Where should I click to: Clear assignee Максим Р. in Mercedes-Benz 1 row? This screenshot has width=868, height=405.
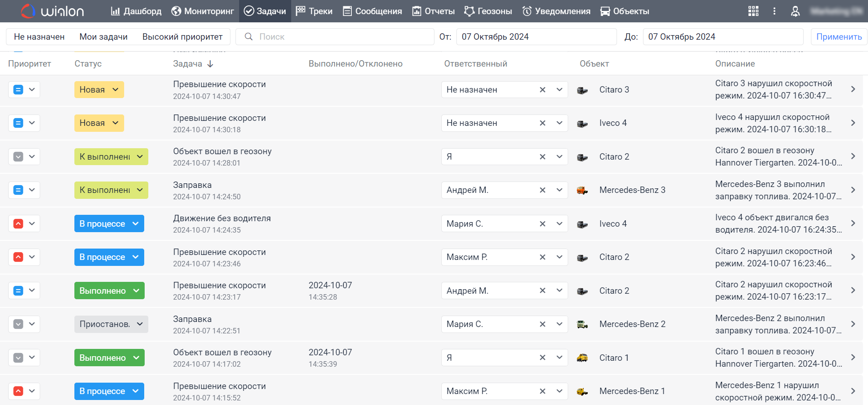click(x=543, y=391)
